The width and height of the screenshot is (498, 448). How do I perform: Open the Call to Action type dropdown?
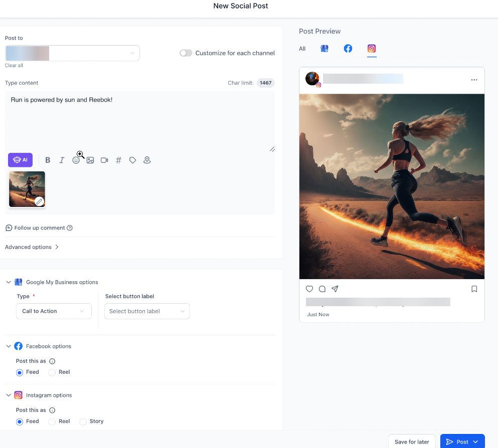[54, 311]
